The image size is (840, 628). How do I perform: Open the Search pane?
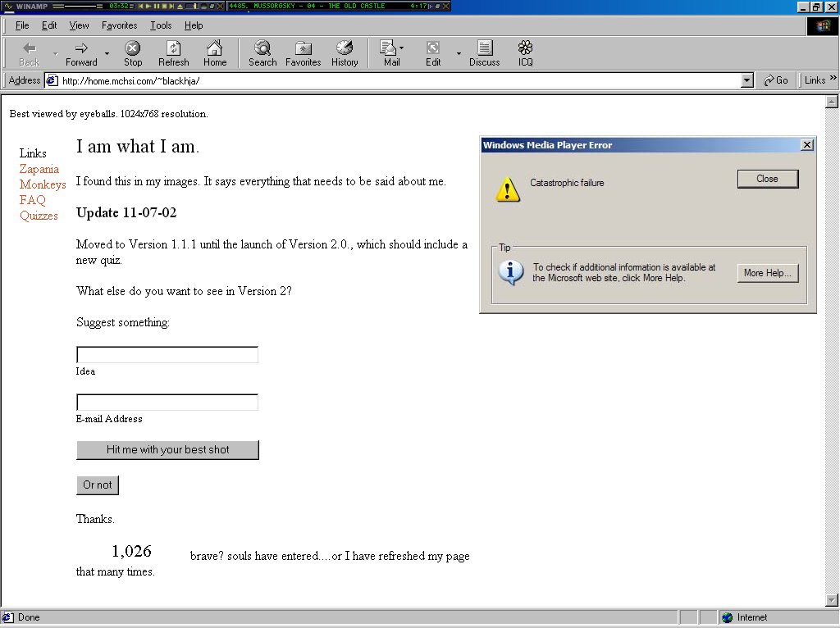click(x=262, y=53)
